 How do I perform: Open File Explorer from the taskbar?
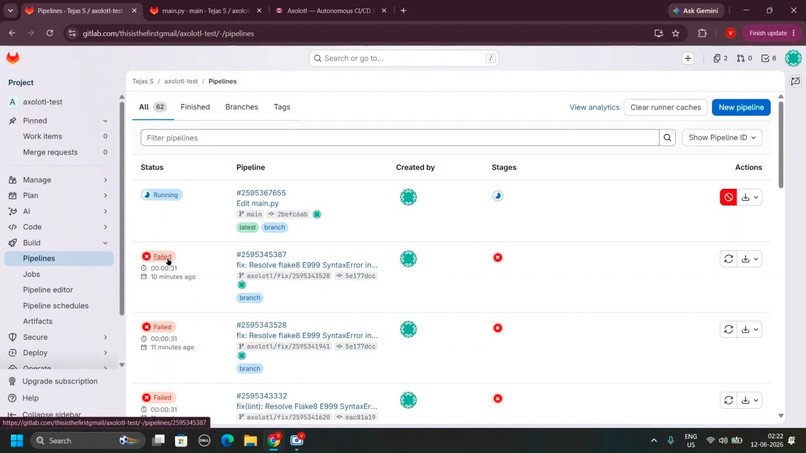click(x=250, y=441)
